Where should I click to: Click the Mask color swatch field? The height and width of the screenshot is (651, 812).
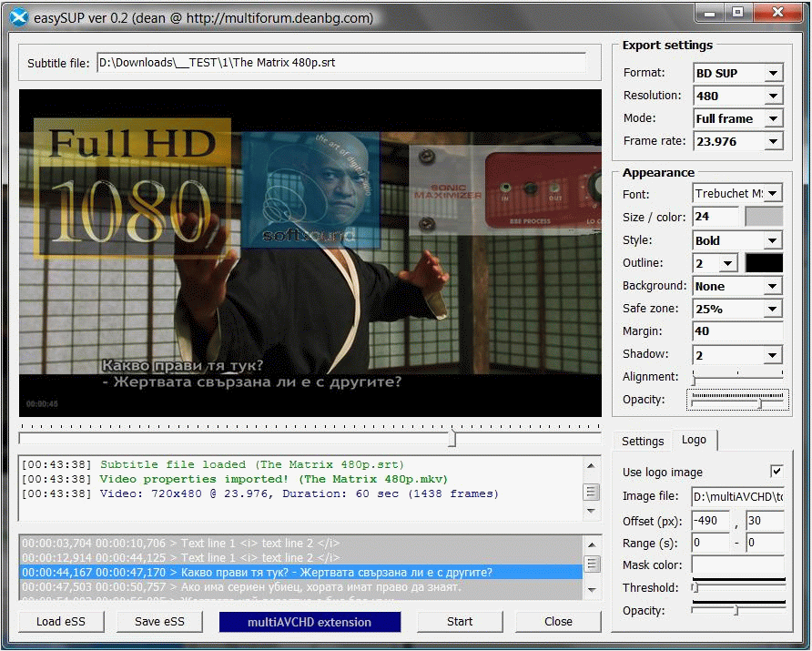(738, 565)
